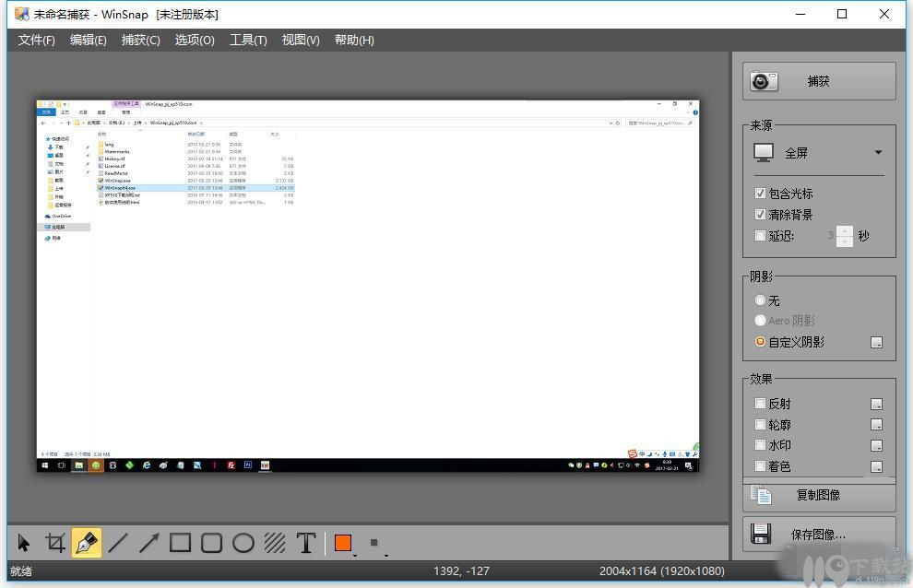The image size is (913, 588).
Task: Select the 自定义阴影 radio option
Action: pos(760,342)
